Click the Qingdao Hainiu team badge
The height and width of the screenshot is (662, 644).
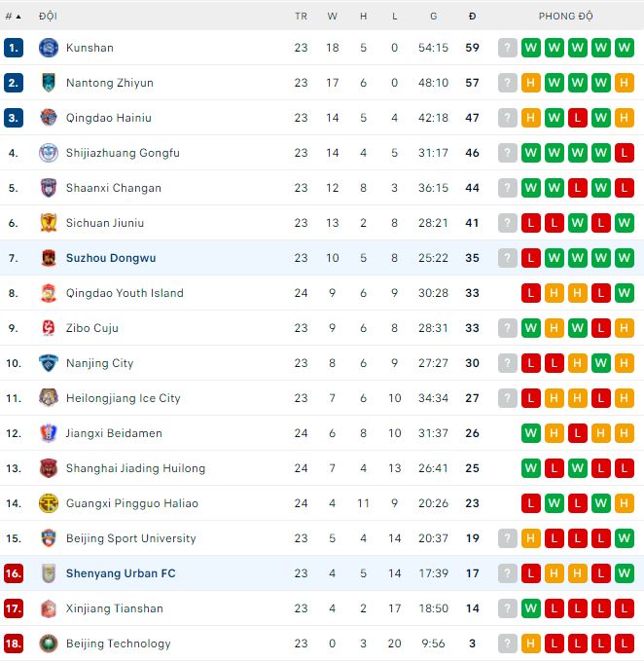pyautogui.click(x=49, y=118)
